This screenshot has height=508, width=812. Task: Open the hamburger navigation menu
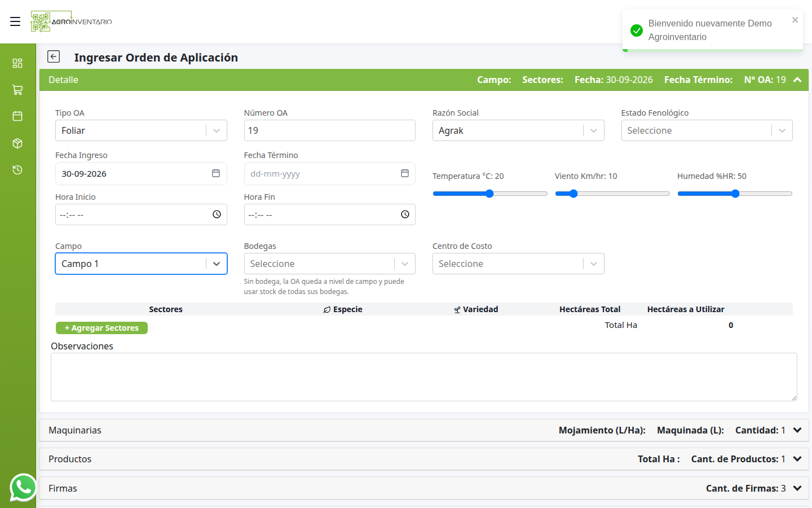[15, 21]
